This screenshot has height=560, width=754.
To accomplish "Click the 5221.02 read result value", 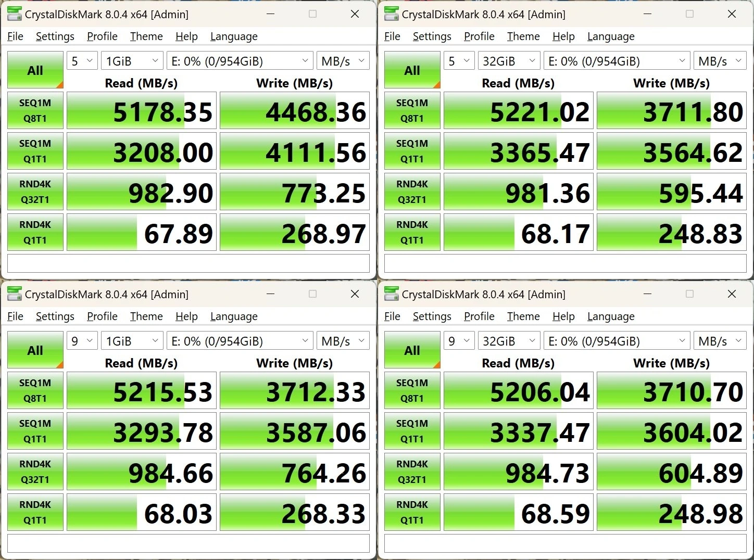I will [539, 112].
